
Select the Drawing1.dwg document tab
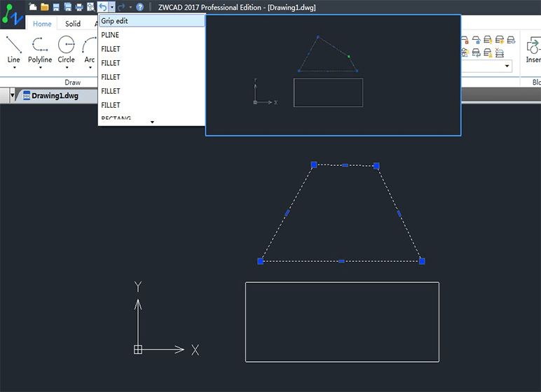[55, 95]
